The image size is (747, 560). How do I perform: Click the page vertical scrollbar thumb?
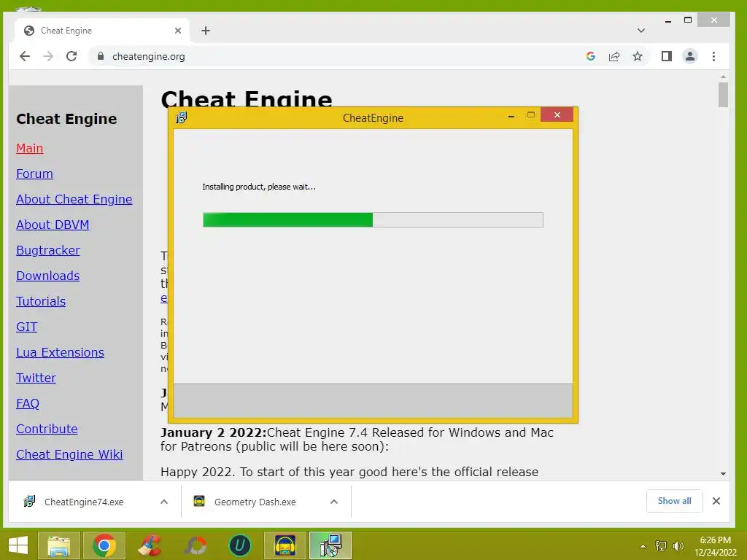pos(723,95)
